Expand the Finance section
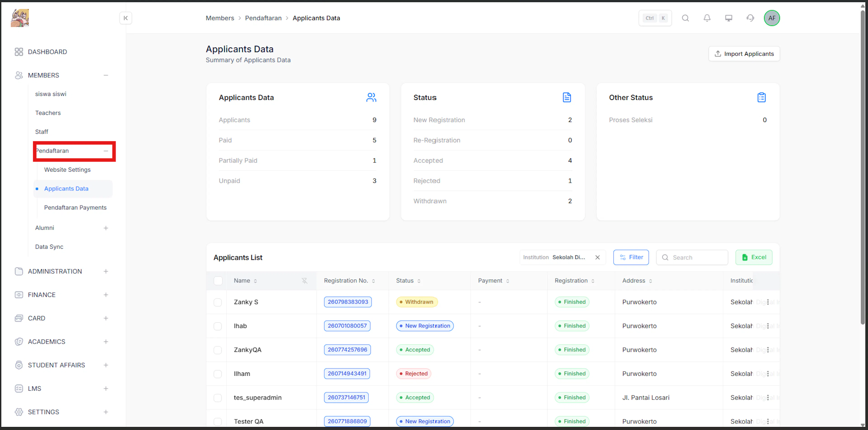The image size is (868, 430). 106,295
